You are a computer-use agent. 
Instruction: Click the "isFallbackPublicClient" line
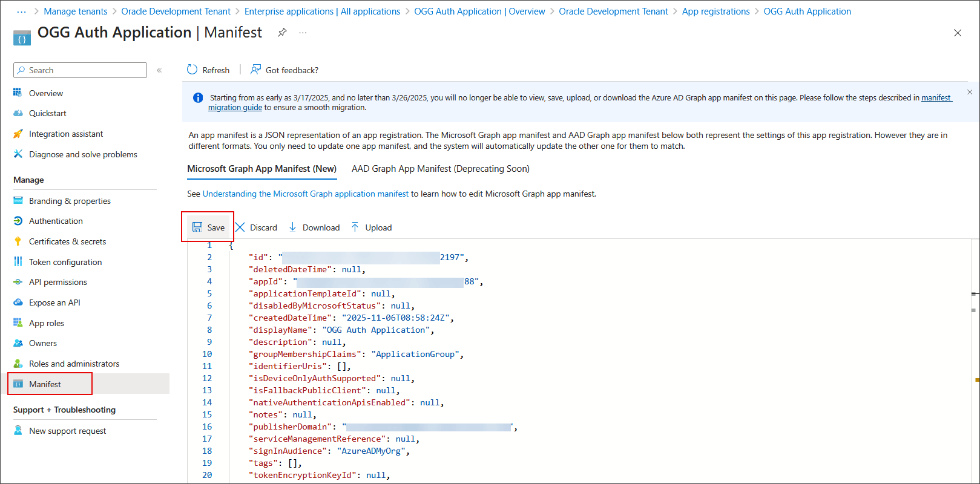pos(324,390)
